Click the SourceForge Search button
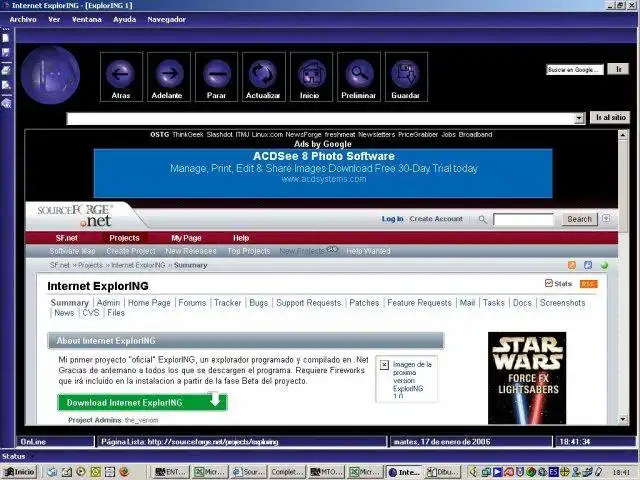The height and width of the screenshot is (480, 640). click(x=579, y=219)
